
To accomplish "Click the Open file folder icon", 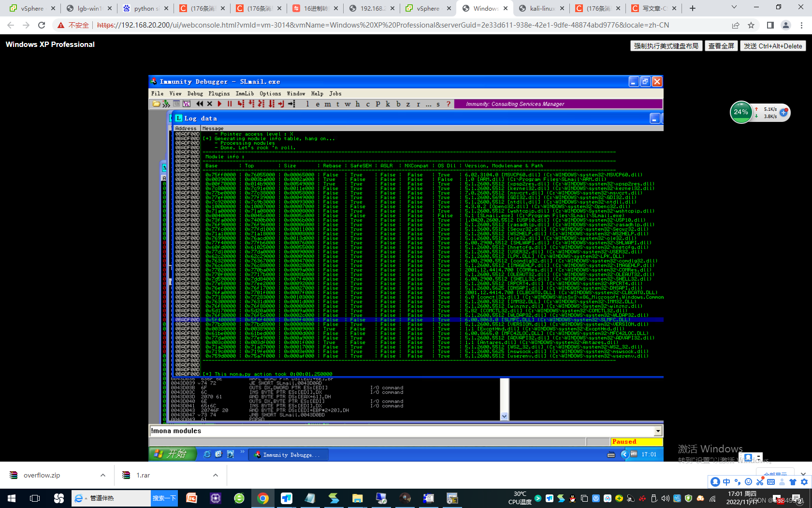I will (156, 104).
